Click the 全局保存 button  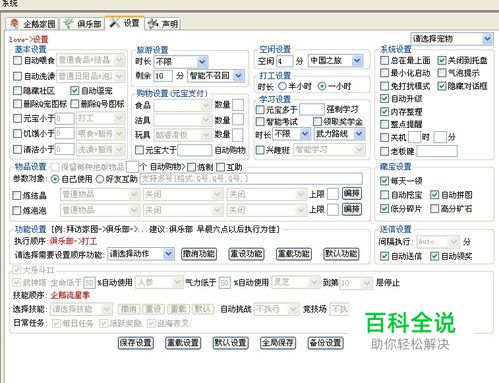point(278,343)
